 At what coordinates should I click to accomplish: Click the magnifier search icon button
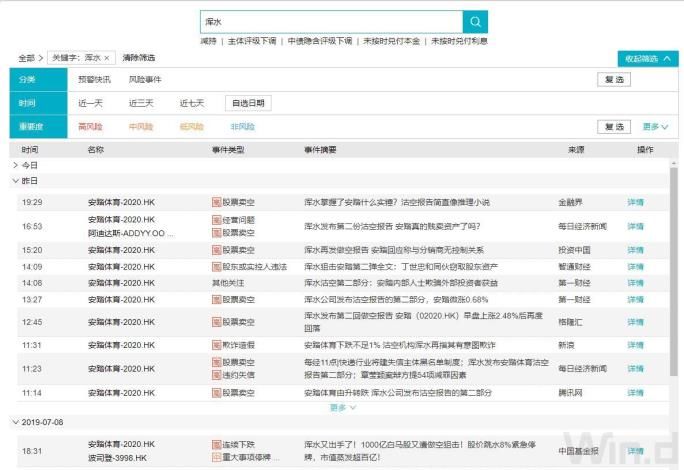tap(475, 22)
